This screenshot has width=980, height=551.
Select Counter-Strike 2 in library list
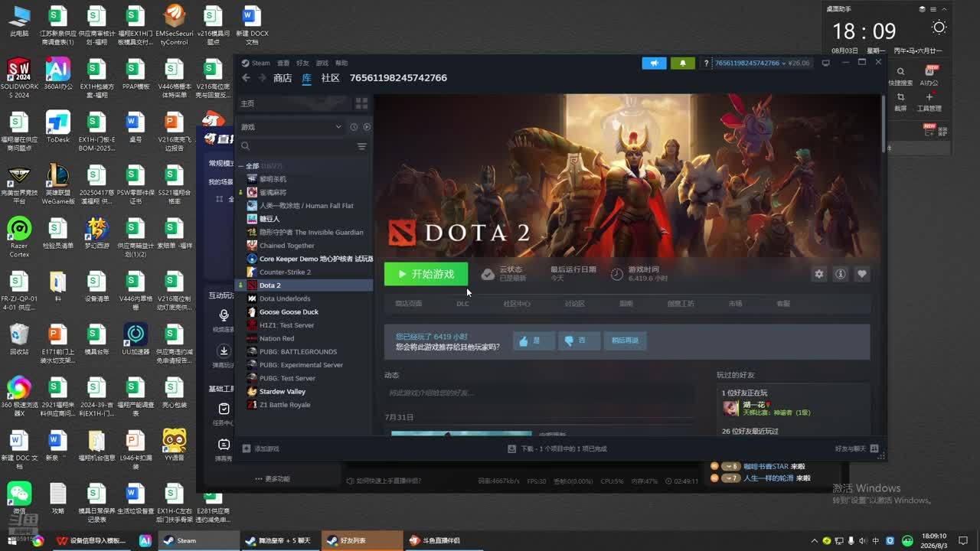[x=305, y=272]
